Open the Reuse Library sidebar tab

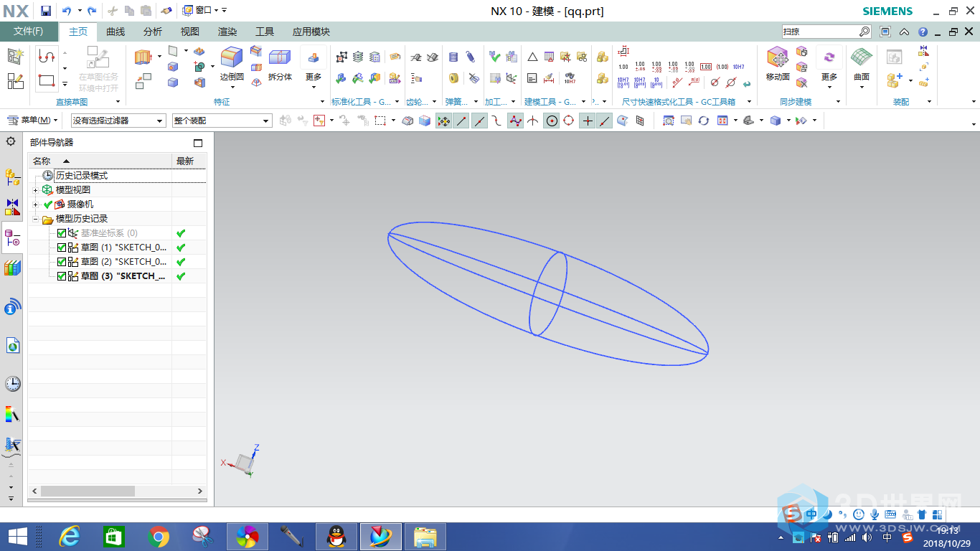tap(12, 268)
